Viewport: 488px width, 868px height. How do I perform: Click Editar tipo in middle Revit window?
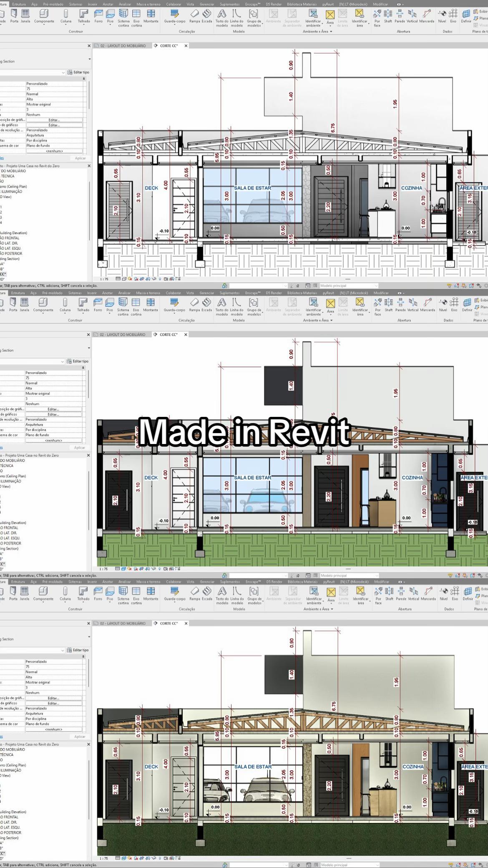point(78,361)
